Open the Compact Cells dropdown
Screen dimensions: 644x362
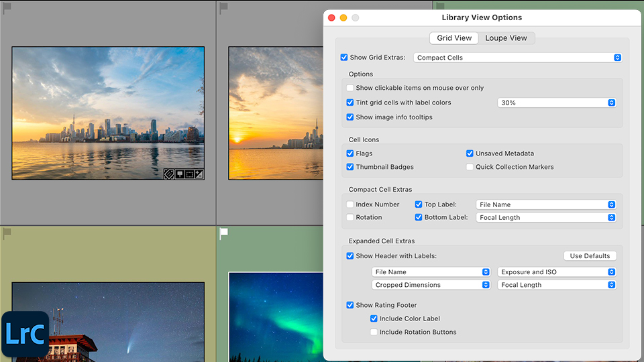(517, 58)
